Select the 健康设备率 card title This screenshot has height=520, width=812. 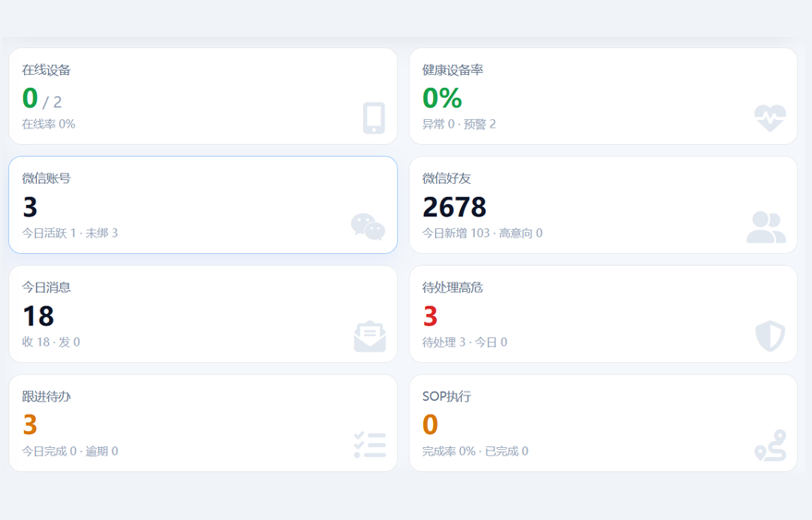(453, 70)
